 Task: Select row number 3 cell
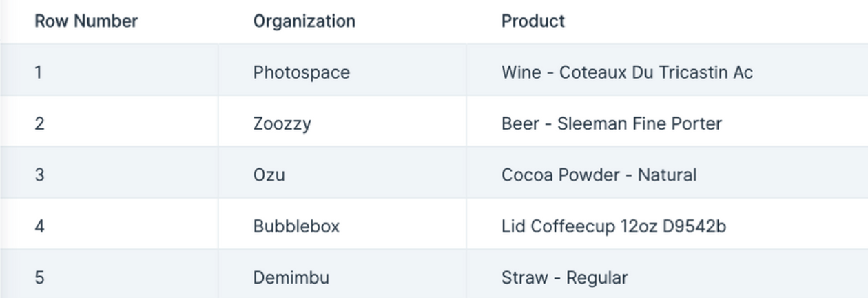click(109, 172)
